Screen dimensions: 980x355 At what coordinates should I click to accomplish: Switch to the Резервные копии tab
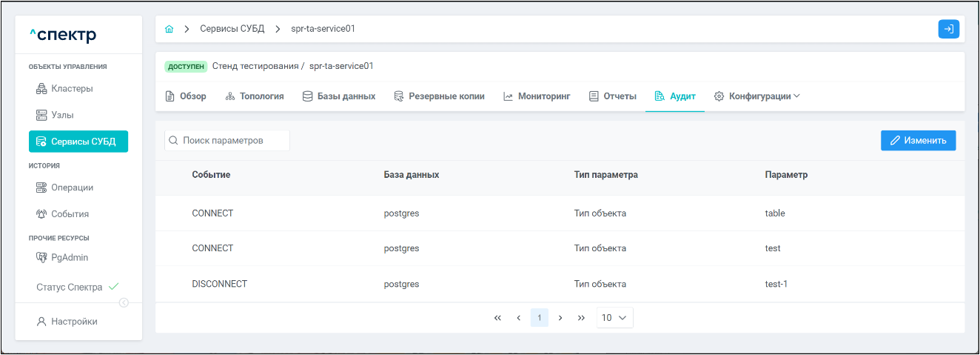click(x=439, y=96)
